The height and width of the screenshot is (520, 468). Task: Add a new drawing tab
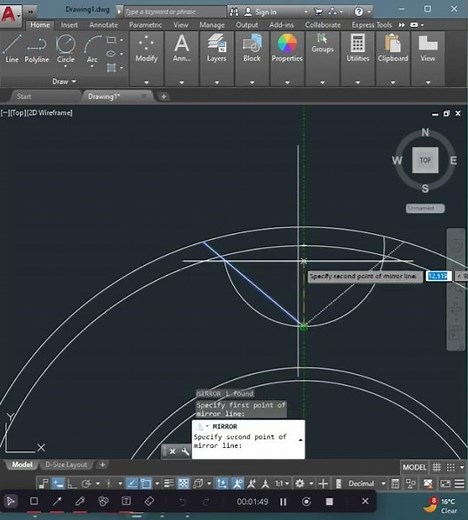[164, 97]
